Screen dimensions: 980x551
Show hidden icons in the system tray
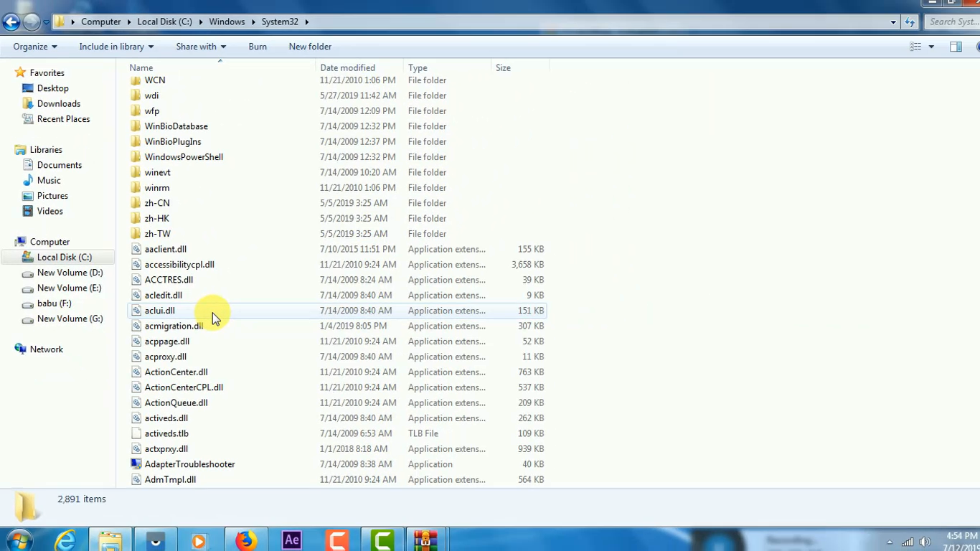(890, 542)
